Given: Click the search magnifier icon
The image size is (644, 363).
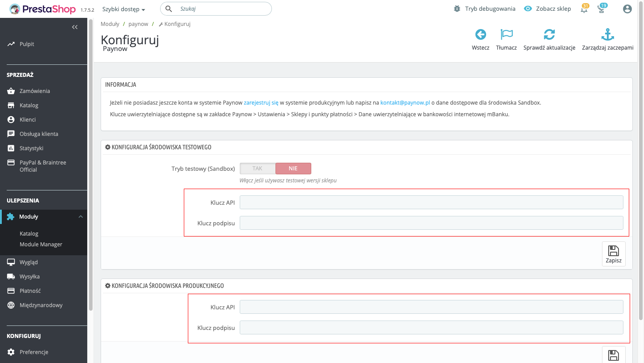Looking at the screenshot, I should [x=169, y=9].
